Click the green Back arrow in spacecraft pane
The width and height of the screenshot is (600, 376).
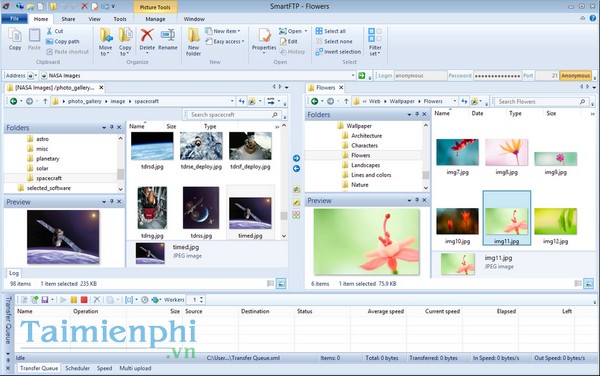coord(13,101)
